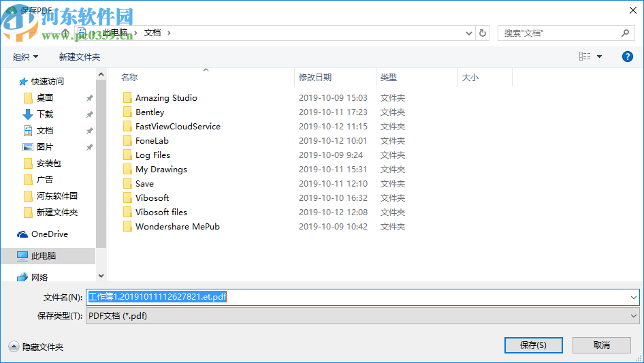
Task: Click folder icon of Save
Action: 127,184
